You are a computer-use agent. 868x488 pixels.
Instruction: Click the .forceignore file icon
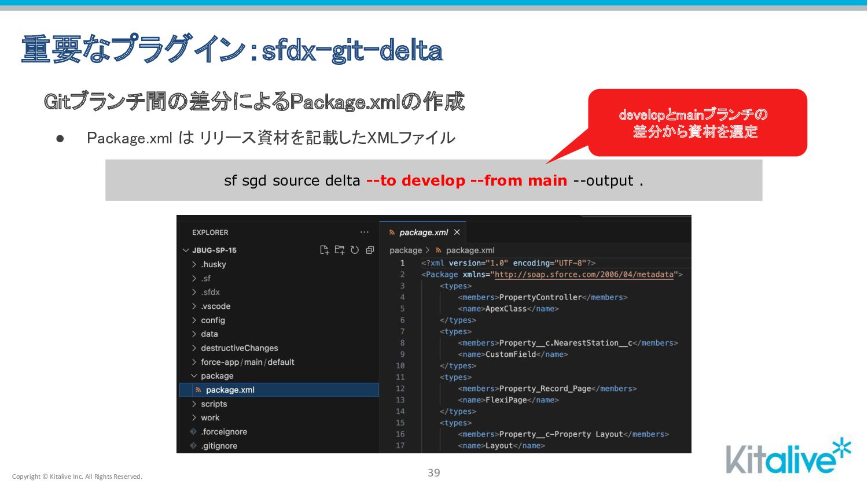click(x=193, y=431)
